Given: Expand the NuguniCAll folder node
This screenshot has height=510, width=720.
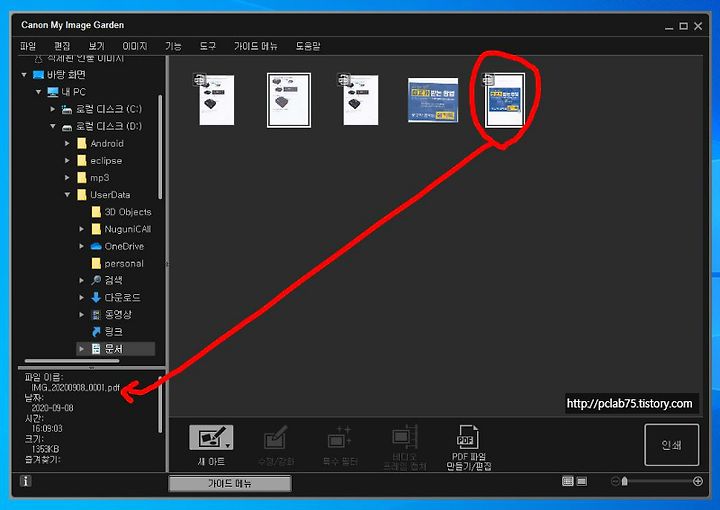Looking at the screenshot, I should (82, 229).
